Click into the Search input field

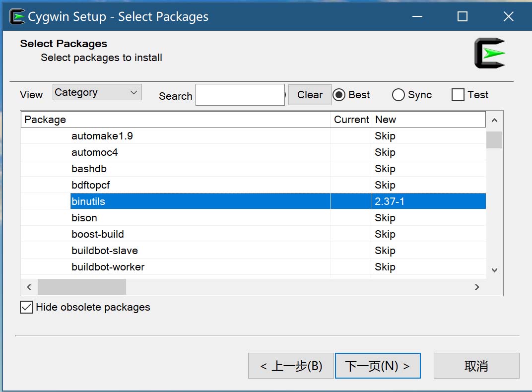(x=240, y=95)
